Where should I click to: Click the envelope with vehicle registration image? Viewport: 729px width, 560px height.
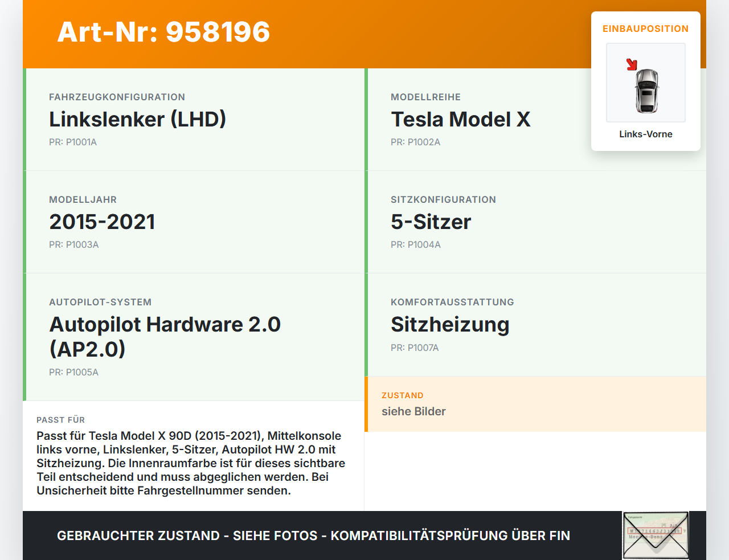(x=655, y=535)
